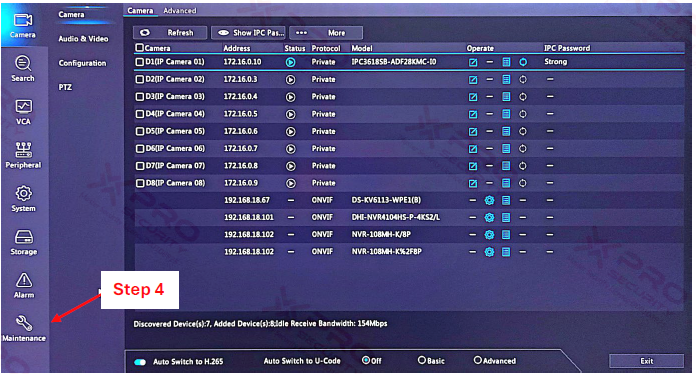Screen dimensions: 696x374
Task: Open the Peripheral section
Action: click(23, 155)
